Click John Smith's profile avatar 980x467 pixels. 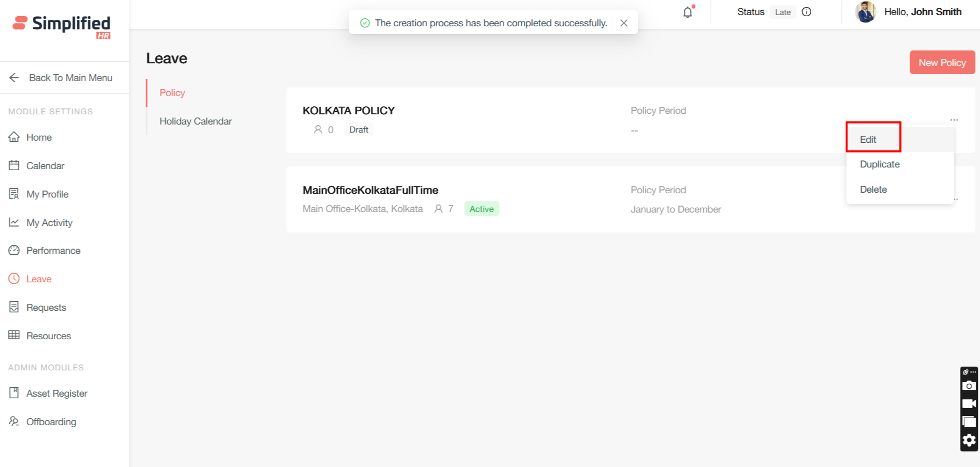click(x=865, y=12)
